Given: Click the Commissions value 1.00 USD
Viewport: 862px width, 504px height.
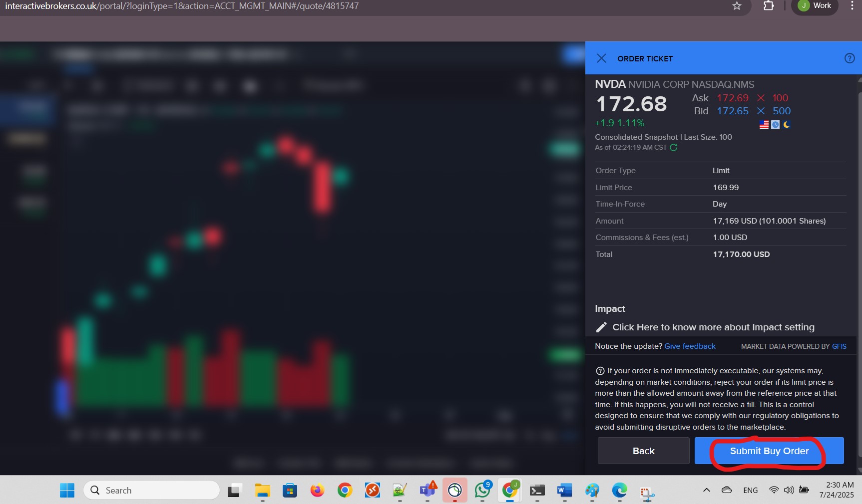Looking at the screenshot, I should coord(730,238).
